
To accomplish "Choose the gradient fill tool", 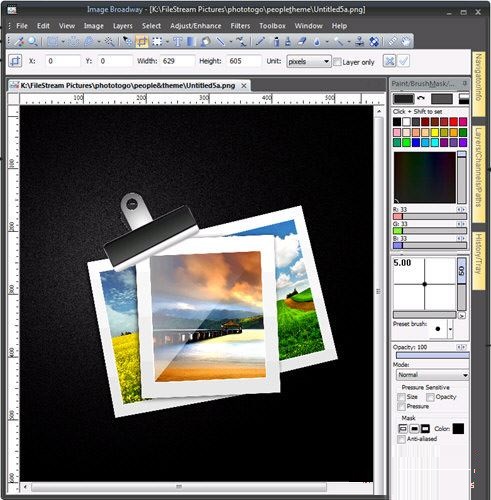I will 191,42.
